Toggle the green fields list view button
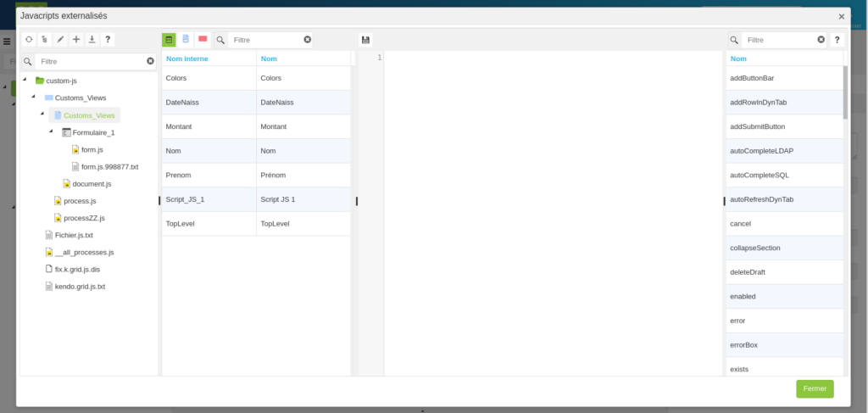 coord(170,40)
